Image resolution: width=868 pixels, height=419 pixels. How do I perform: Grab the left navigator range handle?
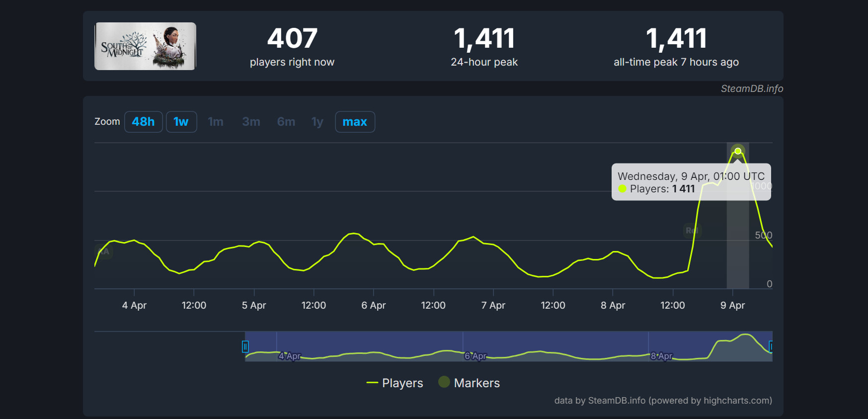245,346
